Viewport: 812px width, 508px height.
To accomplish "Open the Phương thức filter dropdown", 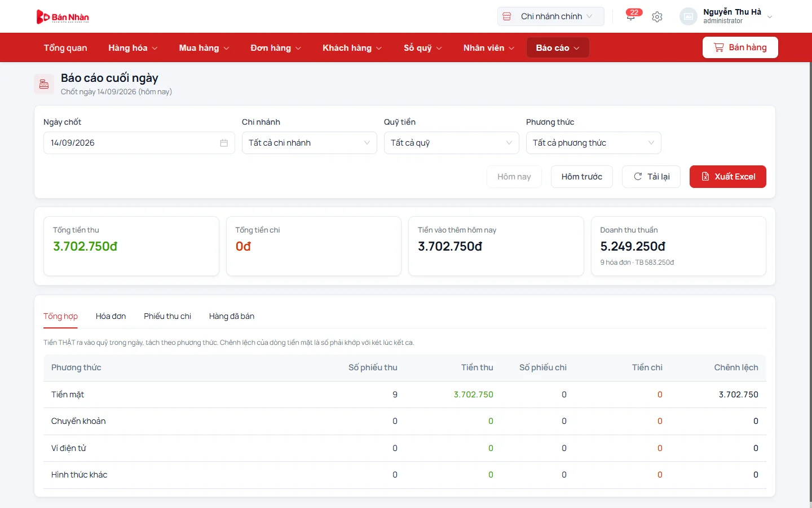I will [593, 143].
